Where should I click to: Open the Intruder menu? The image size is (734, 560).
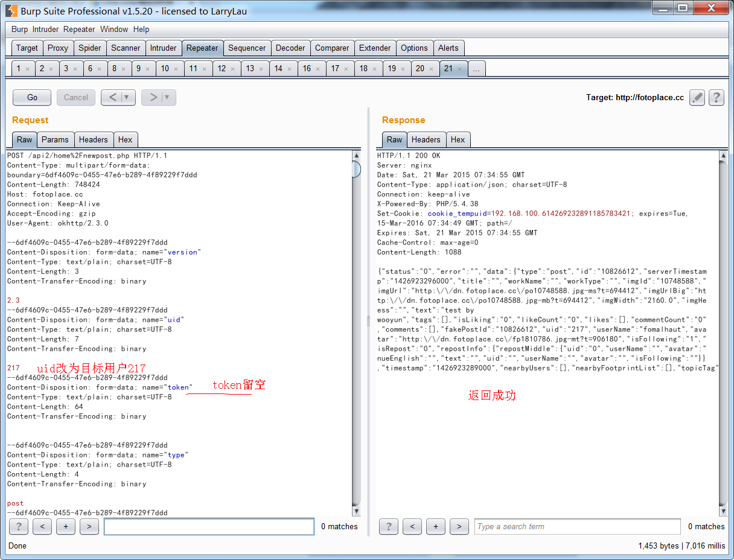coord(46,29)
